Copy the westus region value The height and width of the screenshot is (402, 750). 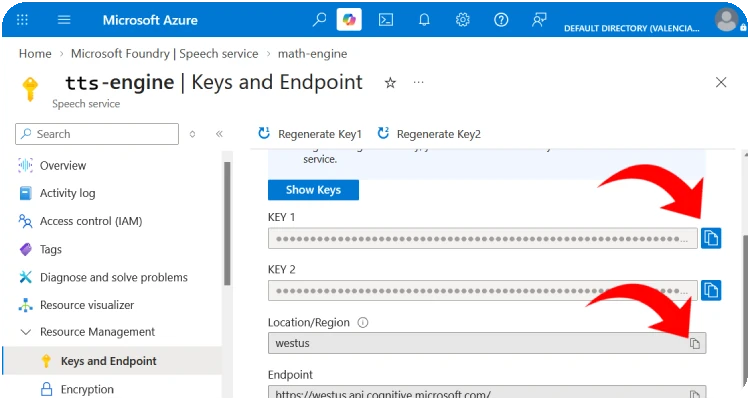695,343
